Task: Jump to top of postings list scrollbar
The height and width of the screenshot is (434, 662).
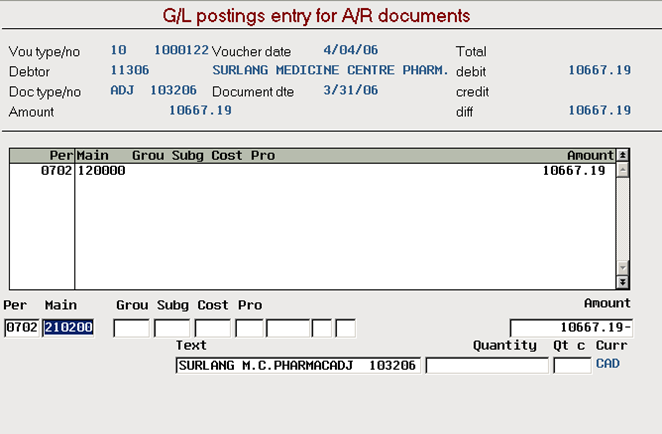Action: (622, 155)
